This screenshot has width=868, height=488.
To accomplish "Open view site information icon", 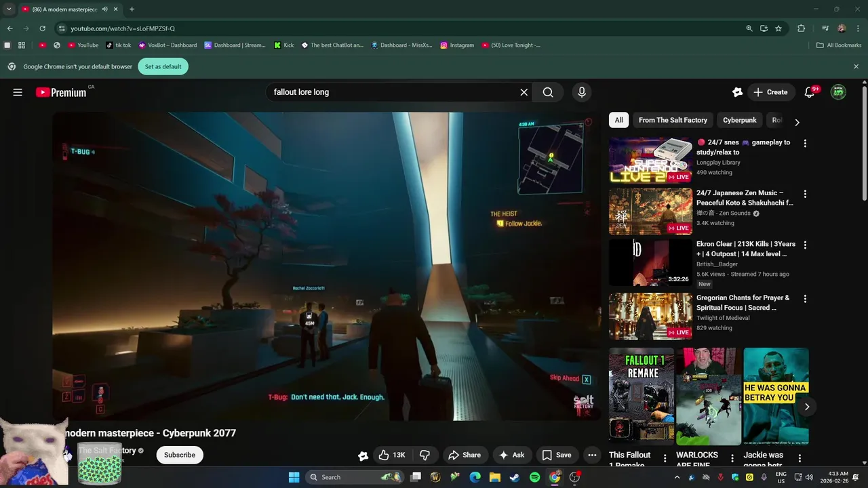I will (x=62, y=28).
